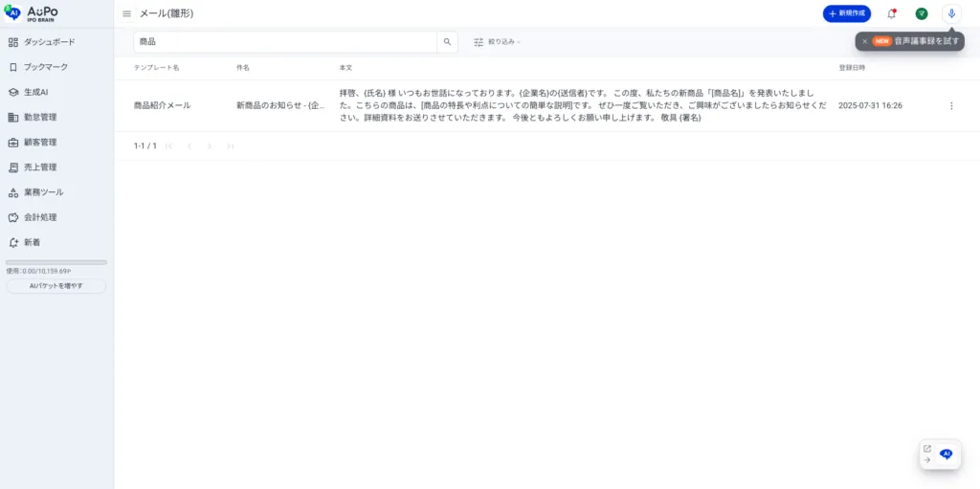Click the テンプレート名 column header
The width and height of the screenshot is (980, 489).
click(x=156, y=68)
